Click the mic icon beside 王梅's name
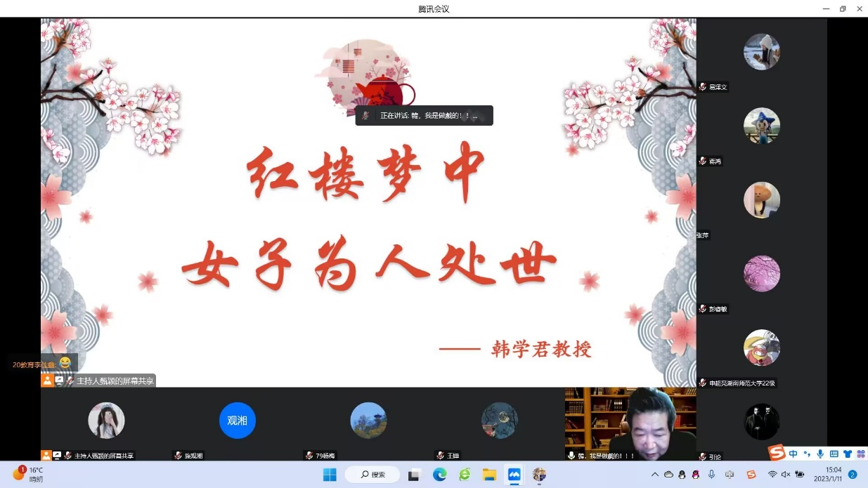This screenshot has height=488, width=868. [x=440, y=456]
